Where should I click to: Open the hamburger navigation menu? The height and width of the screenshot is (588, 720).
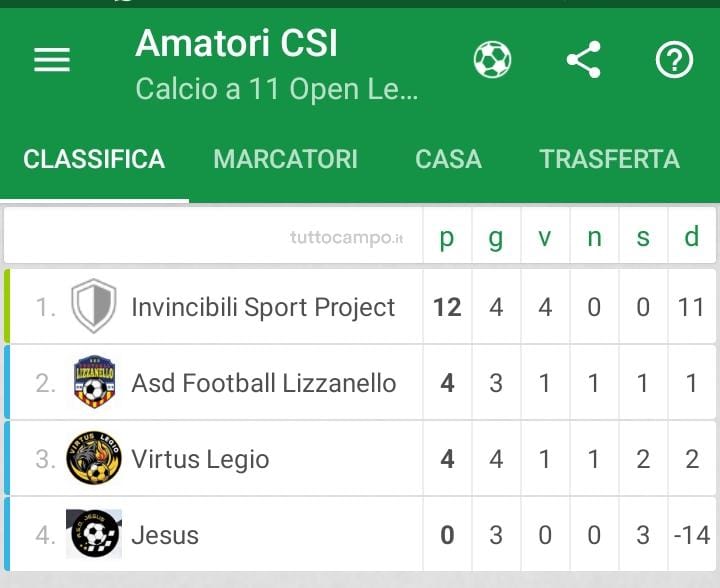[52, 60]
